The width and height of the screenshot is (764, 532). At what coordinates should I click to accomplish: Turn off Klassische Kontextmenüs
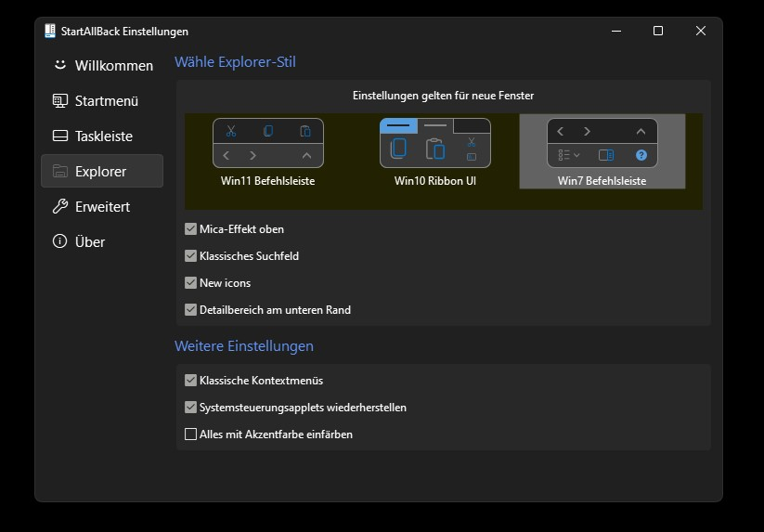click(190, 380)
